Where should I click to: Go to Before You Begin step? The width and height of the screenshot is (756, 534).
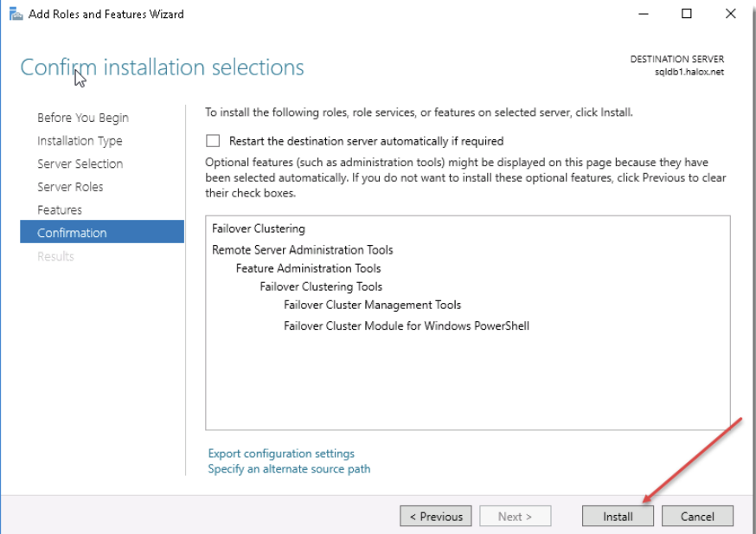coord(83,118)
